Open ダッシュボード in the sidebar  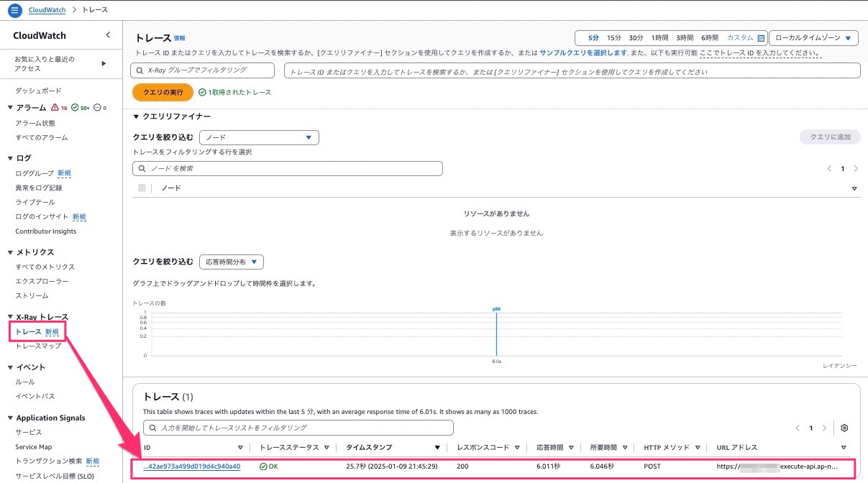click(38, 91)
